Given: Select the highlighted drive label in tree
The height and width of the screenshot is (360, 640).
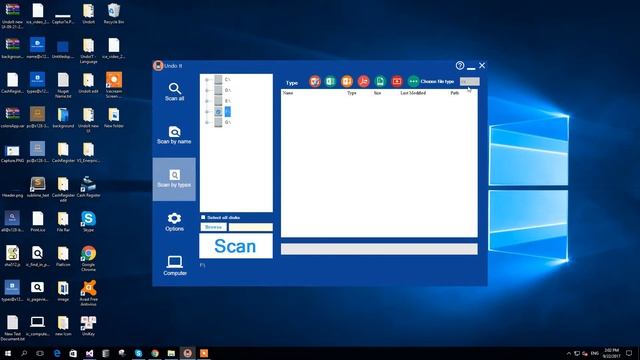Looking at the screenshot, I should click(228, 111).
